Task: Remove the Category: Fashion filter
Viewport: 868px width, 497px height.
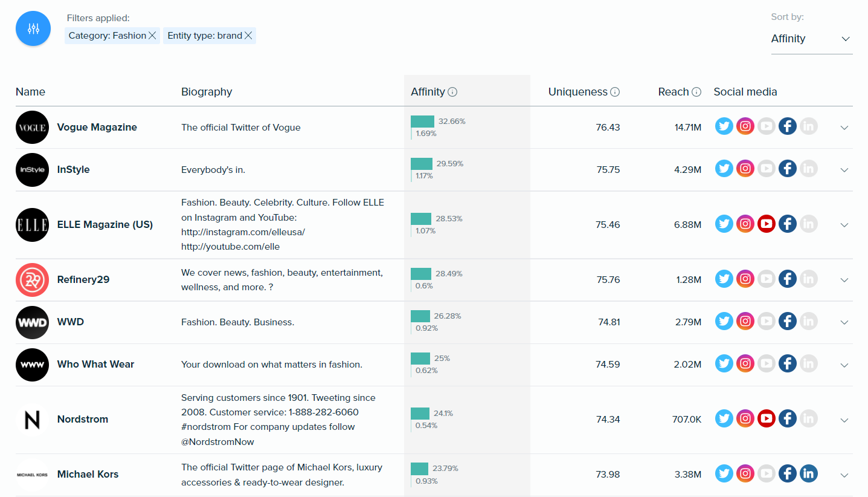Action: click(152, 36)
